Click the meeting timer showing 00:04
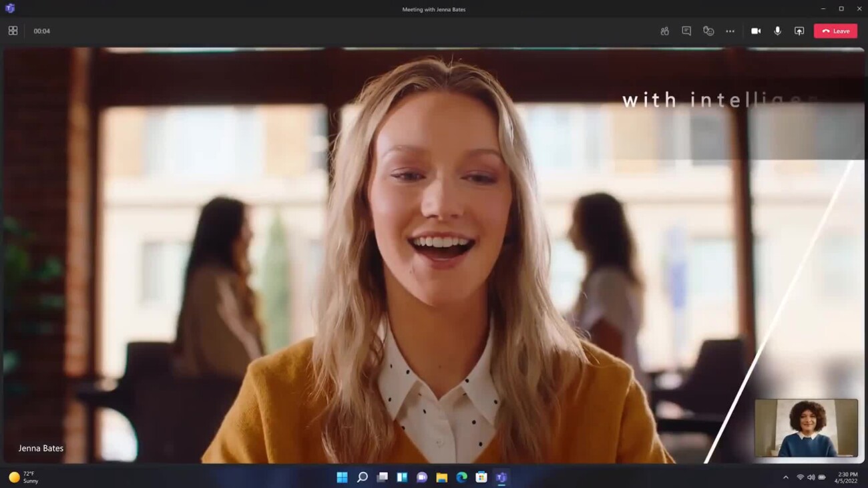This screenshot has height=488, width=868. pos(42,30)
